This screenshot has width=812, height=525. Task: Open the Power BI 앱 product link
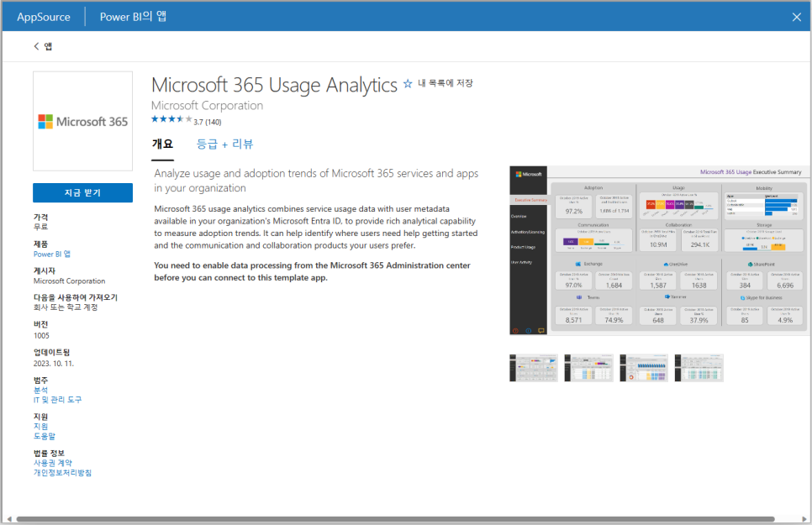[x=52, y=255]
